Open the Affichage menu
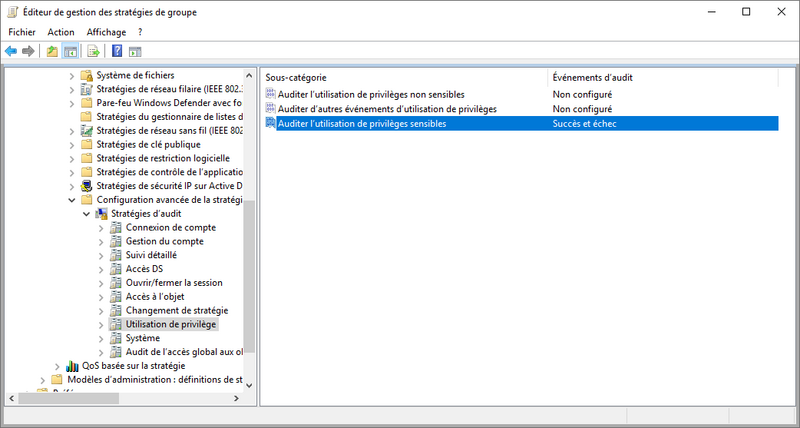The image size is (800, 428). [x=106, y=32]
